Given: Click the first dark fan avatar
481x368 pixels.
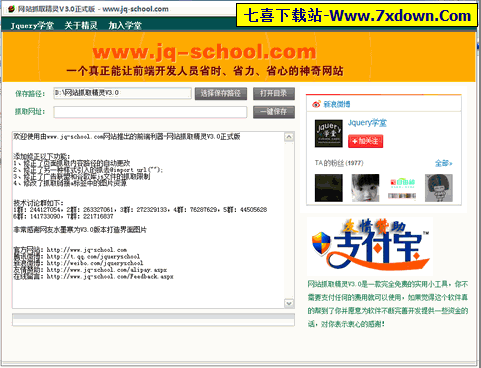Looking at the screenshot, I should 329,188.
